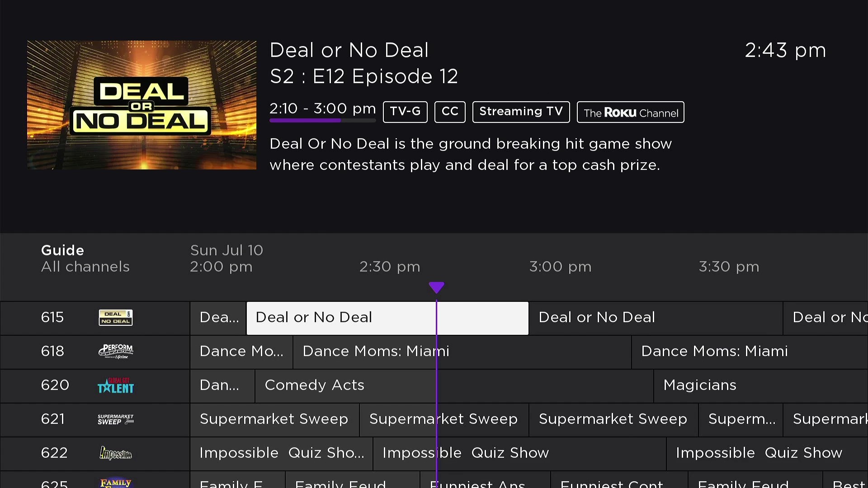Screen dimensions: 868x488
Task: Click the Impossible channel icon (622)
Action: tap(115, 453)
